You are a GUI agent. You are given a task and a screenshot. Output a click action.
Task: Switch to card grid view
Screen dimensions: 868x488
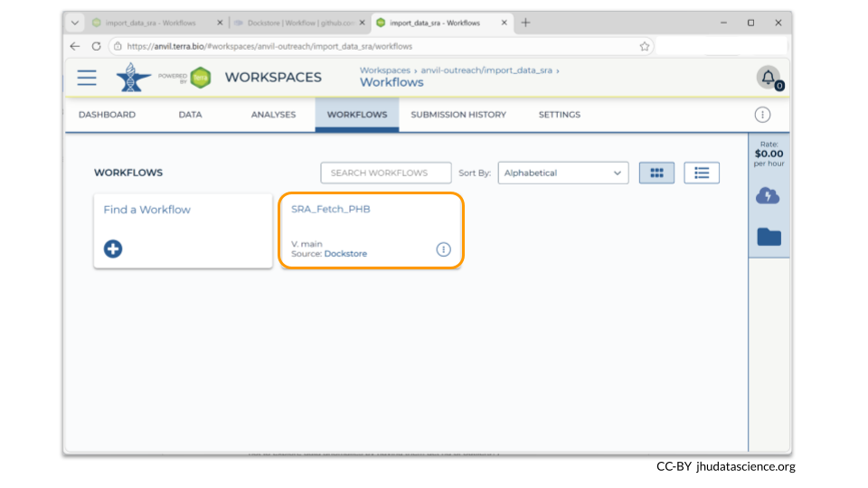[x=656, y=173]
